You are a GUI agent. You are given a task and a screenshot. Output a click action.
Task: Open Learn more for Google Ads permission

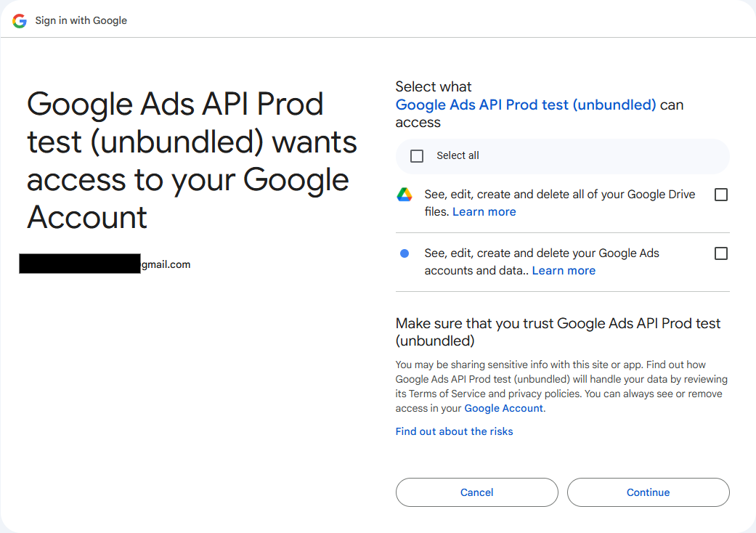pyautogui.click(x=564, y=270)
